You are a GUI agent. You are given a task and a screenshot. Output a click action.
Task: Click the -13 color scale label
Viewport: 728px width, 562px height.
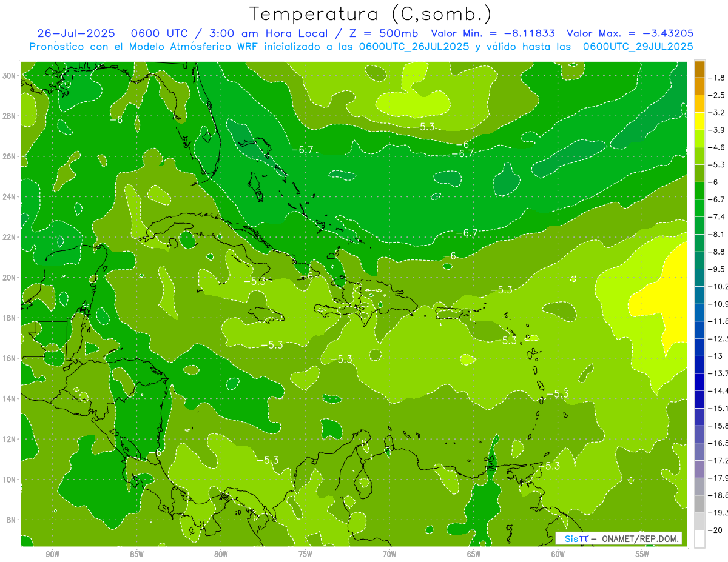[716, 356]
